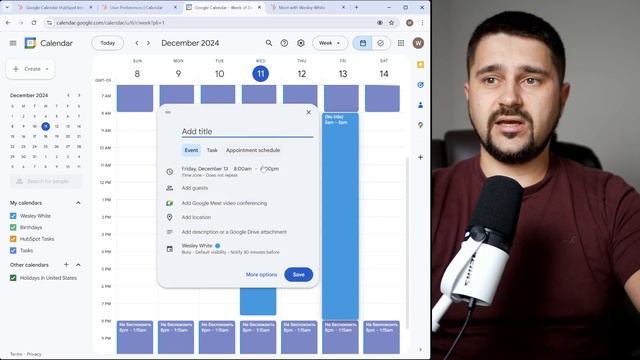Open the Privacy link
Screen dimensions: 640x360
(x=34, y=354)
